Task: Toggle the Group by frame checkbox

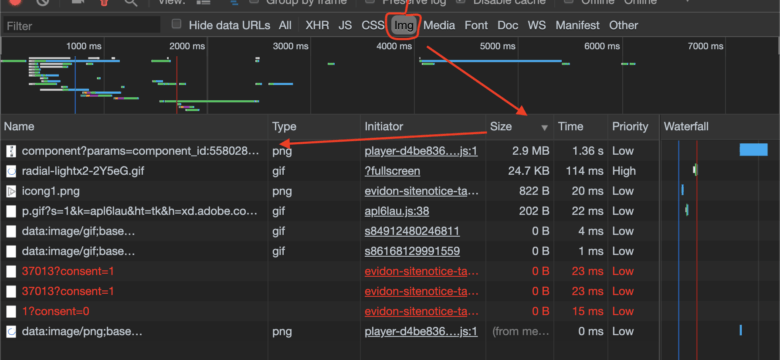Action: click(254, 1)
